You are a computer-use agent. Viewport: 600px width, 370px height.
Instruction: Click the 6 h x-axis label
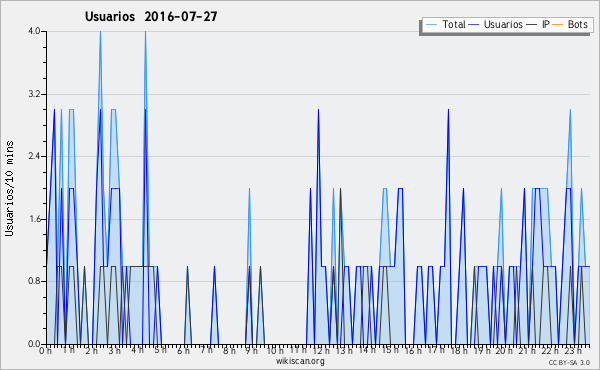pos(183,350)
